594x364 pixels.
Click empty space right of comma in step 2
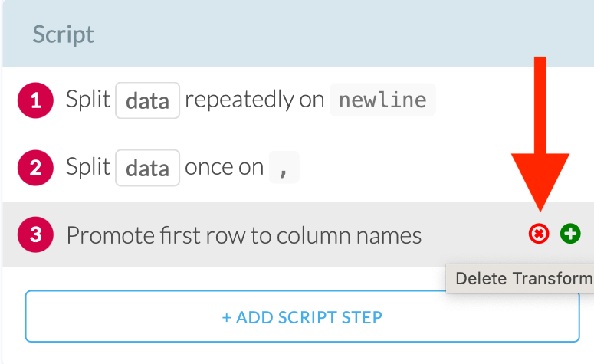(x=399, y=168)
